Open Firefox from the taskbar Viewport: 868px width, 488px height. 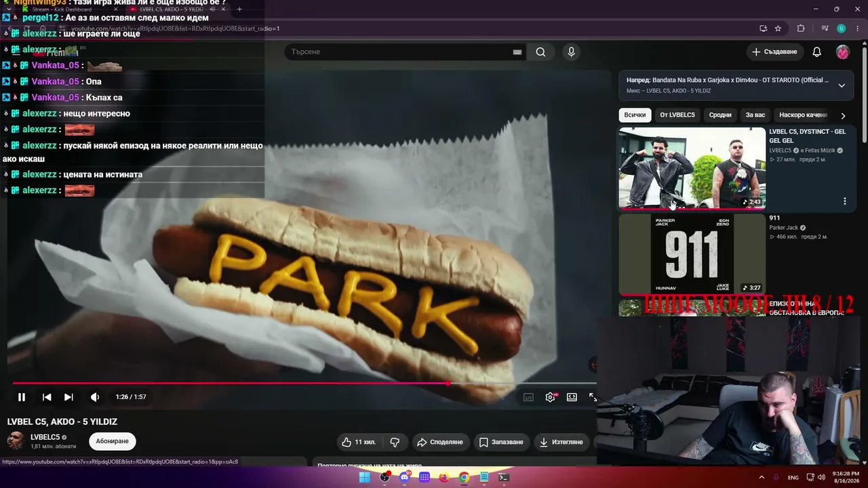click(x=444, y=477)
